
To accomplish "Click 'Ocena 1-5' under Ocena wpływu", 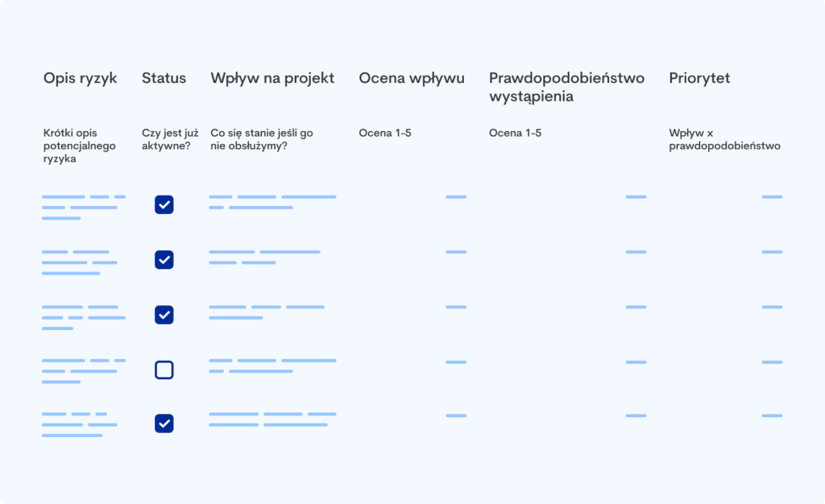I will pyautogui.click(x=385, y=133).
